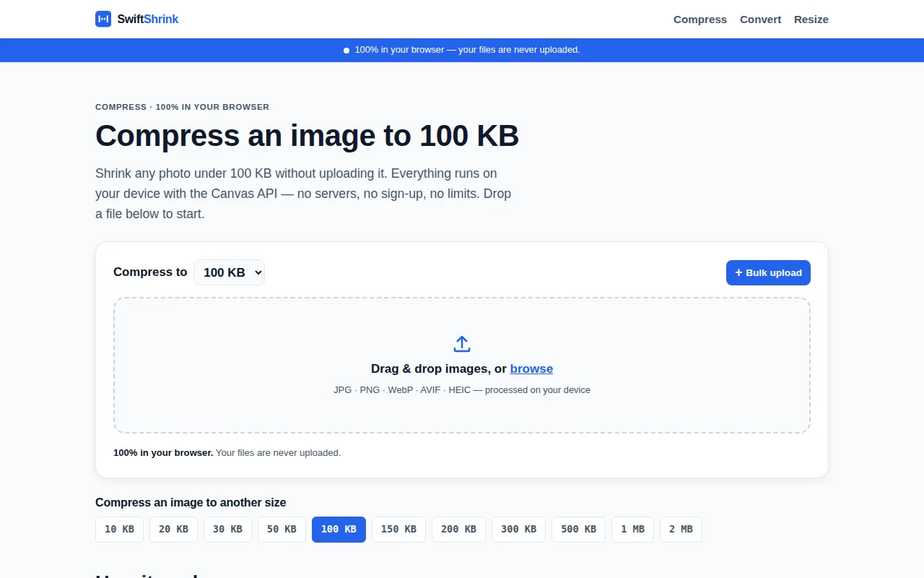
Task: Follow the browse link
Action: [x=531, y=368]
